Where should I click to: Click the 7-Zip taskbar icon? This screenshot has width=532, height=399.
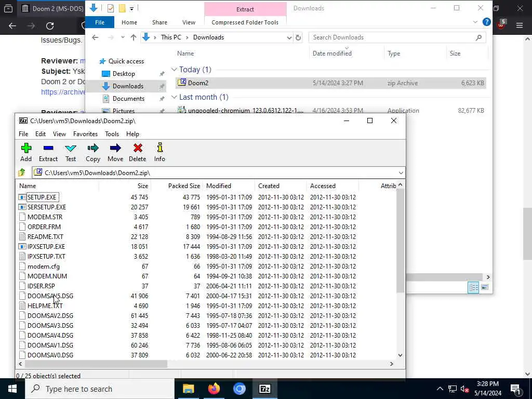264,389
